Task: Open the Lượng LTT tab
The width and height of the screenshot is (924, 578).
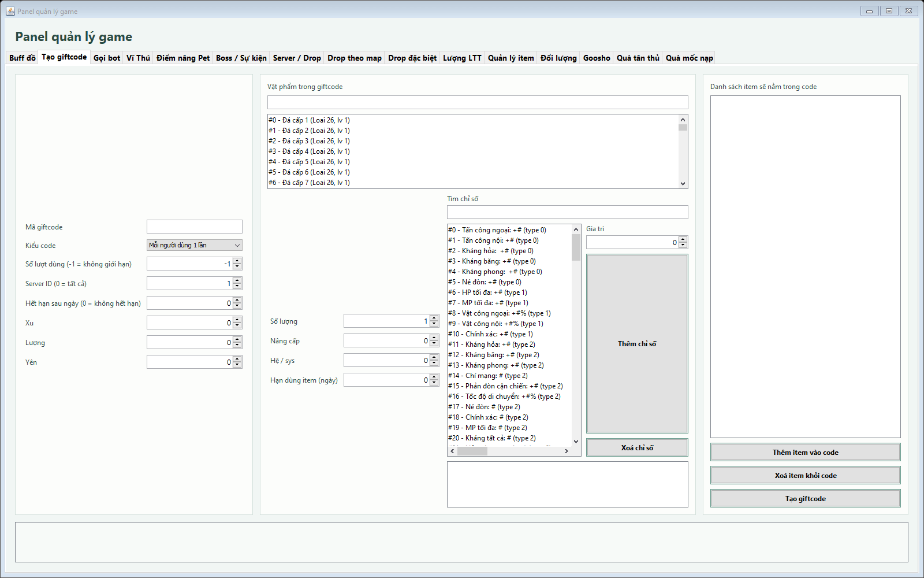Action: [462, 58]
